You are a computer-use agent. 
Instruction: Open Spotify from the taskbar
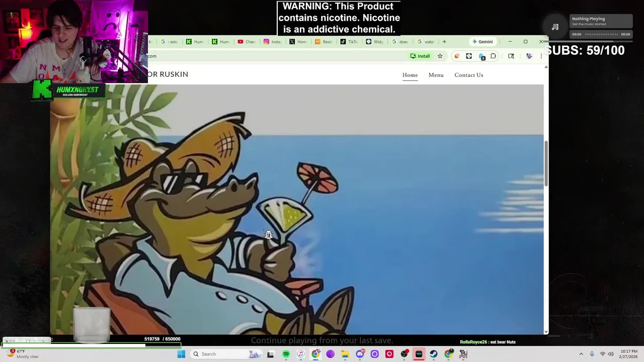[286, 354]
